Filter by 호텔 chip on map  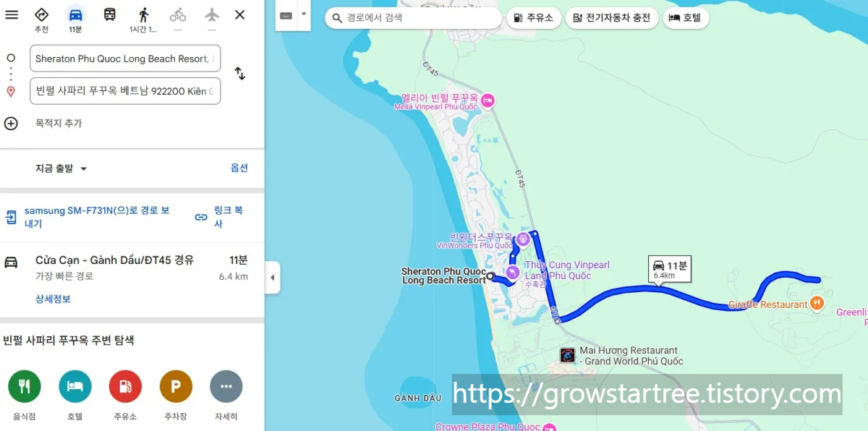[x=686, y=17]
